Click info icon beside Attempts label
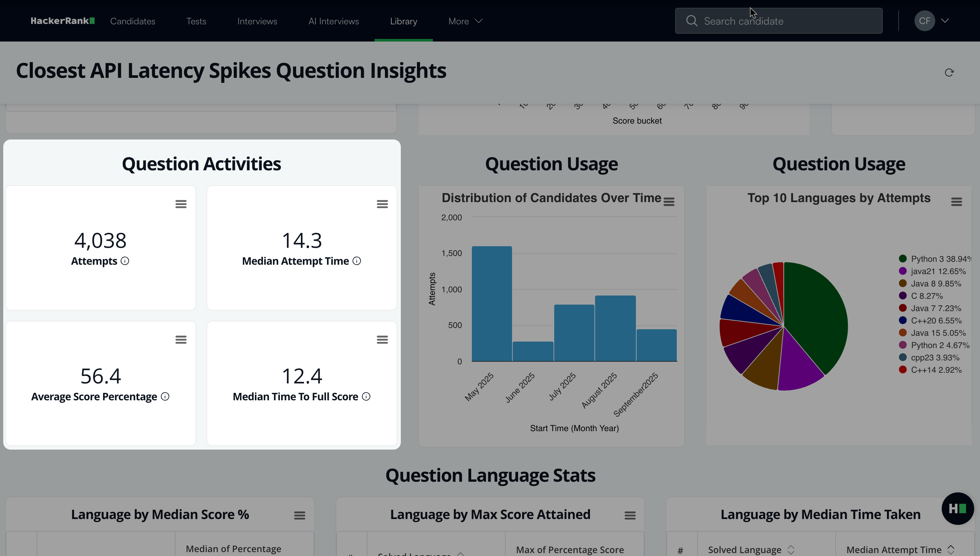Image resolution: width=980 pixels, height=556 pixels. point(125,261)
